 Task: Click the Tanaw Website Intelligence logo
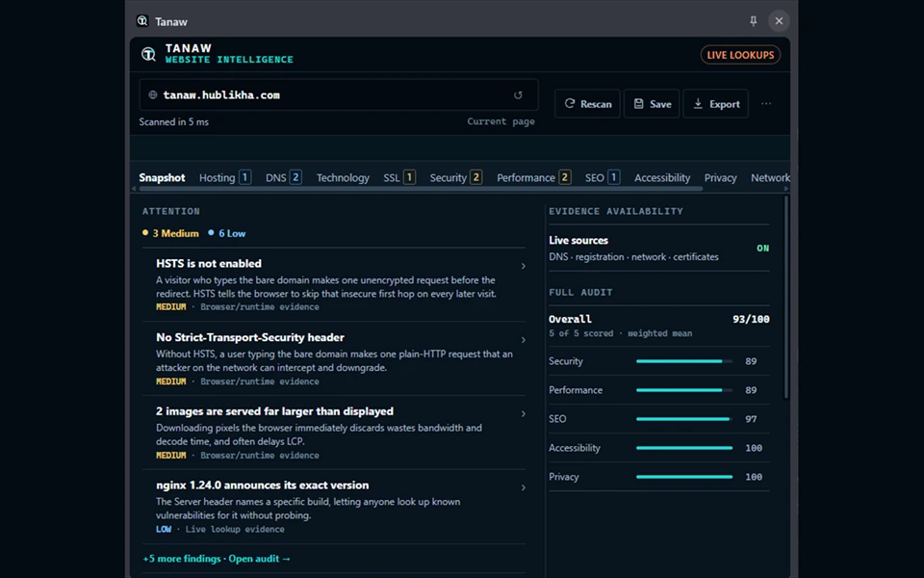(x=148, y=54)
